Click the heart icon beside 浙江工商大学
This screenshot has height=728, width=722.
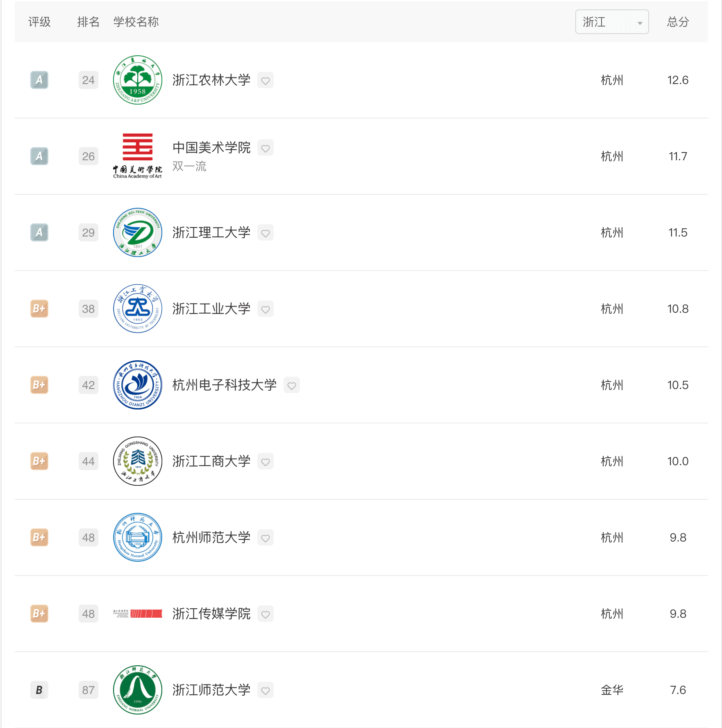tap(266, 462)
